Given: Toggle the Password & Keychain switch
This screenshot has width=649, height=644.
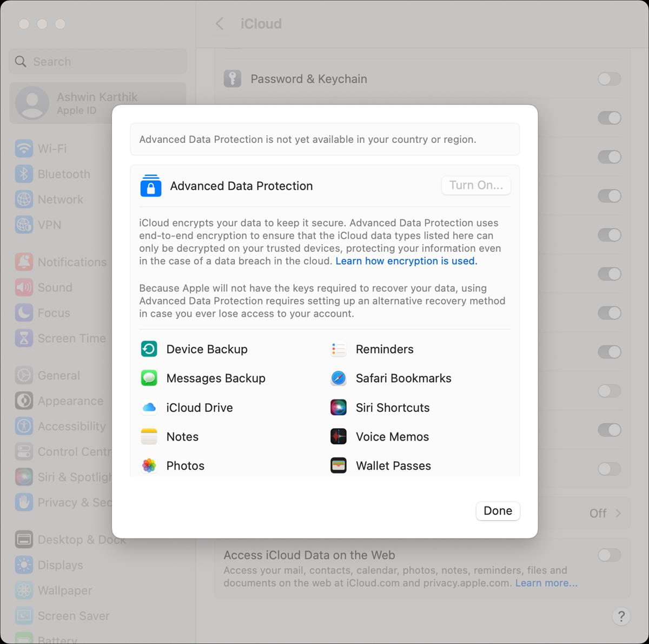Looking at the screenshot, I should click(609, 79).
